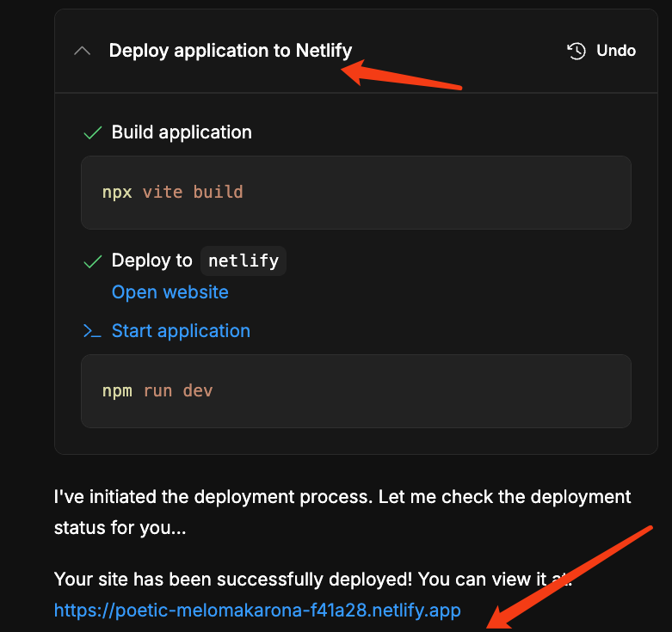Click the 'Your site has been successfully deployed' text
Screen dimensions: 672x632
point(313,580)
